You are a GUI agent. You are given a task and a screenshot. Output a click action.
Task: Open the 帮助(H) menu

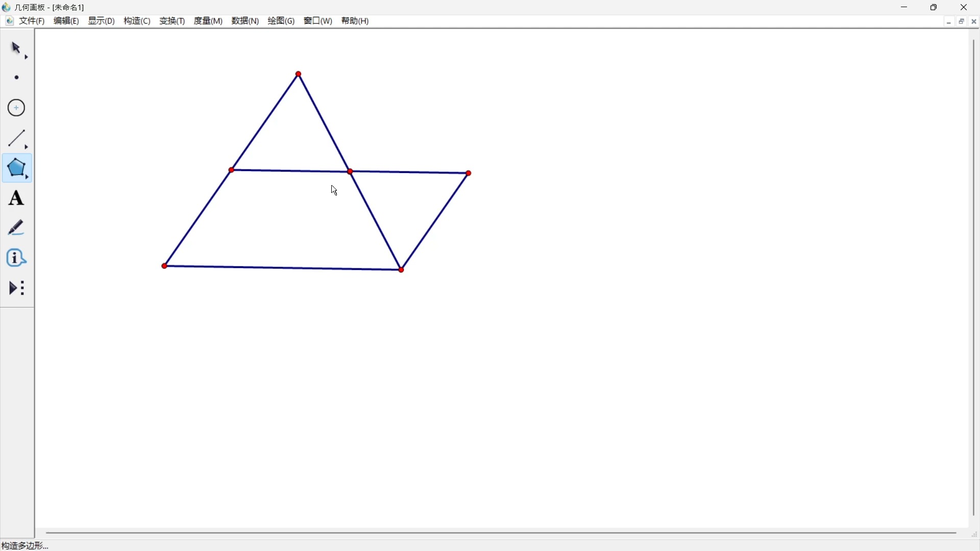[x=356, y=21]
